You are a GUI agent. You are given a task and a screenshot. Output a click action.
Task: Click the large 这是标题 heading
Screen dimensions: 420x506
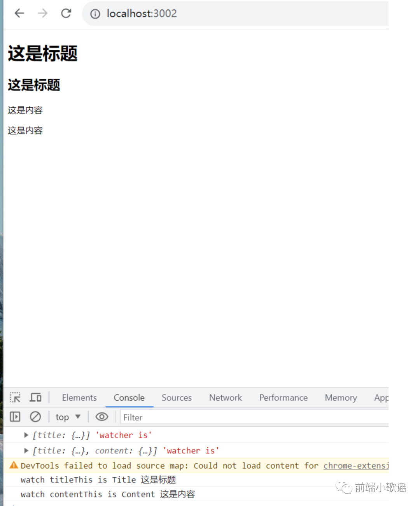click(43, 53)
